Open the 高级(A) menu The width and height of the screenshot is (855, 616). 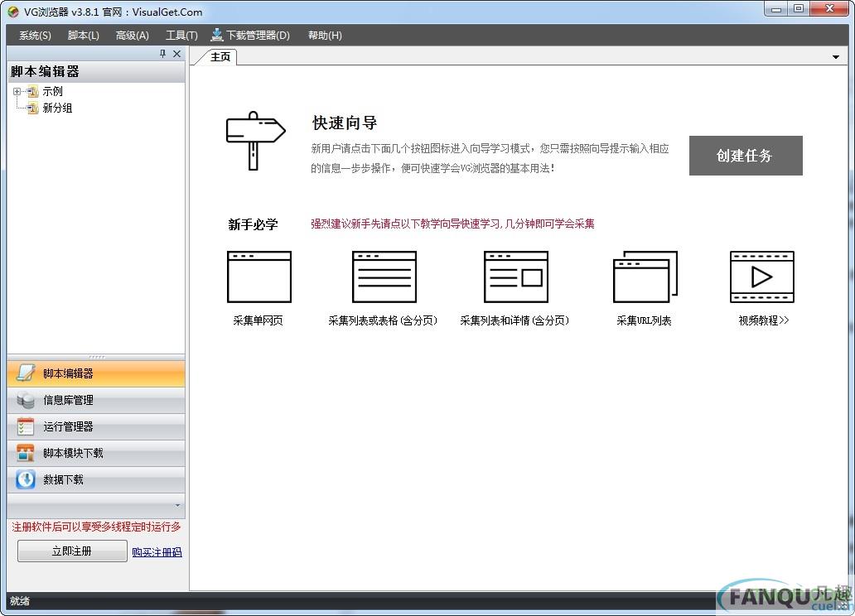(133, 36)
